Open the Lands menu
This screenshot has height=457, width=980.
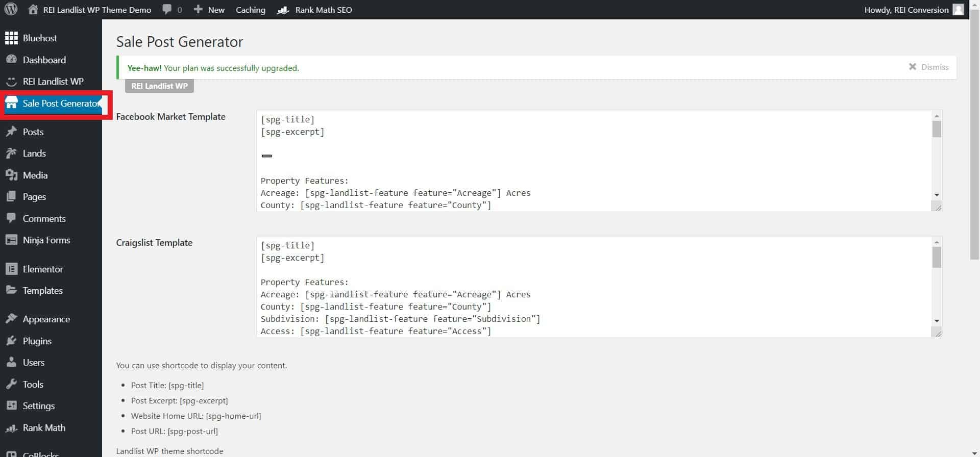(x=34, y=154)
